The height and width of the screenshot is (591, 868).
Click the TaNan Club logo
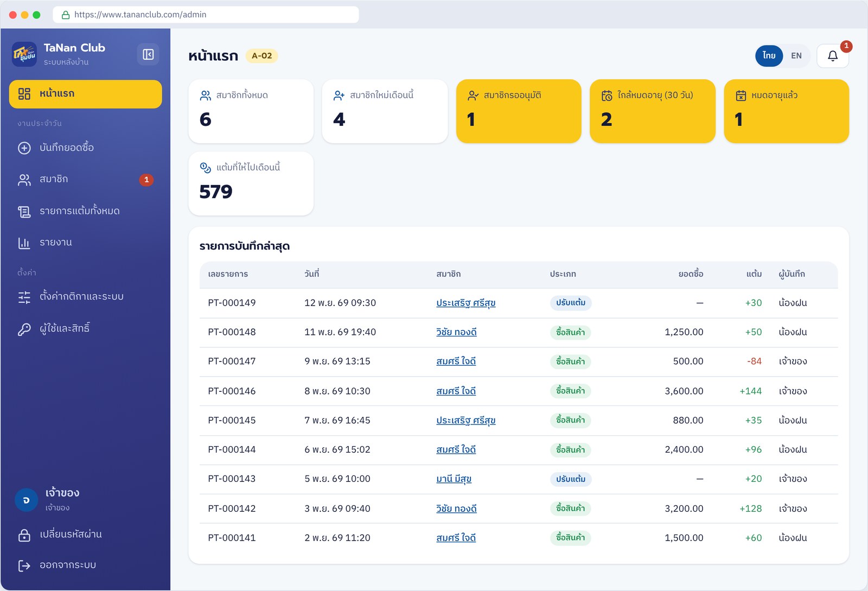(24, 54)
